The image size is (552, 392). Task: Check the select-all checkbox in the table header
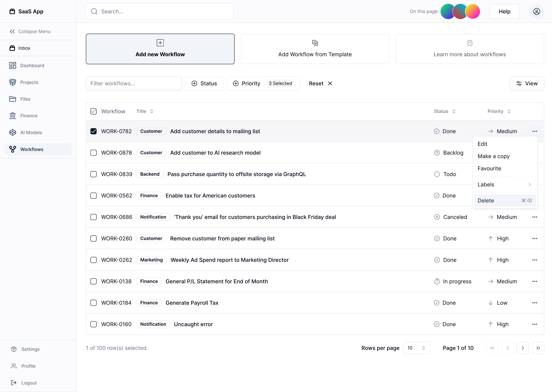[x=93, y=111]
